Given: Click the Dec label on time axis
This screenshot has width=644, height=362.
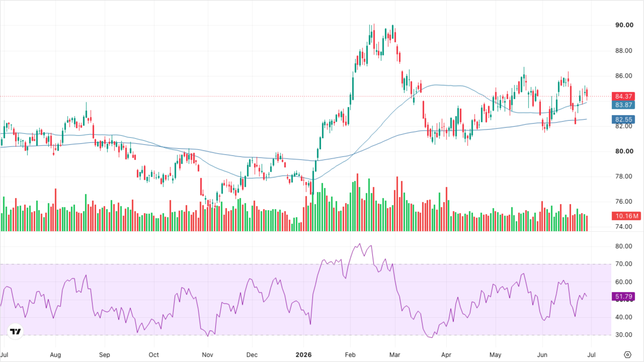Looking at the screenshot, I should 252,355.
